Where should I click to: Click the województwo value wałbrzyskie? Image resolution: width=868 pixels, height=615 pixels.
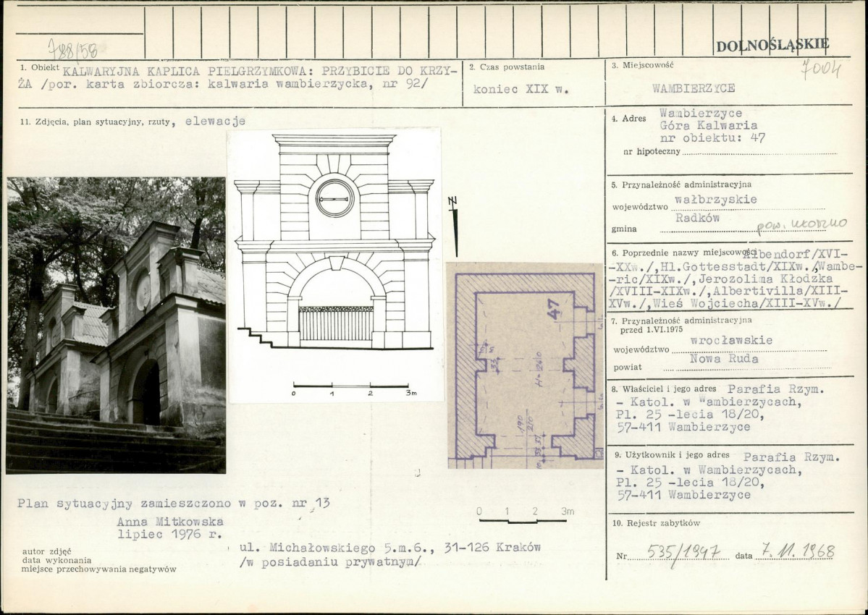[x=716, y=200]
